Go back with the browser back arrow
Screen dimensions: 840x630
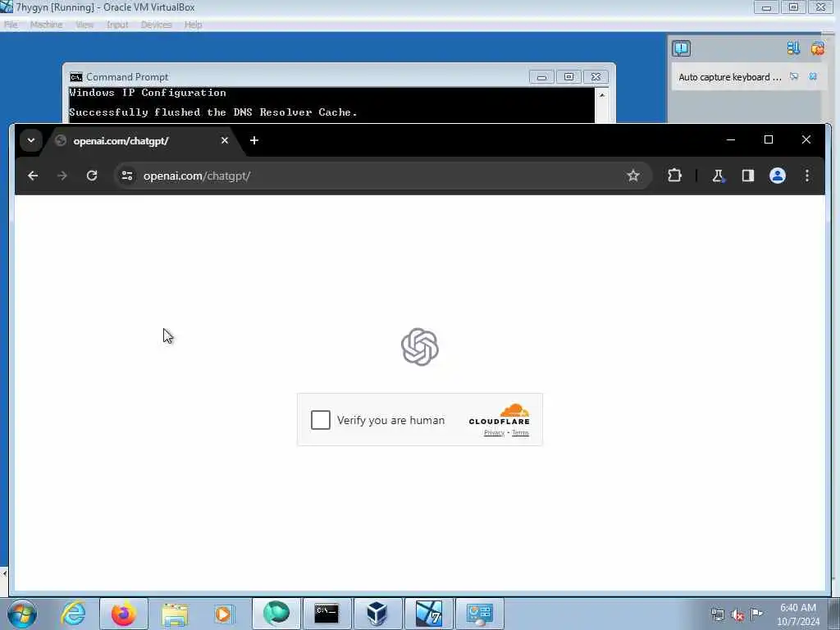[x=33, y=176]
